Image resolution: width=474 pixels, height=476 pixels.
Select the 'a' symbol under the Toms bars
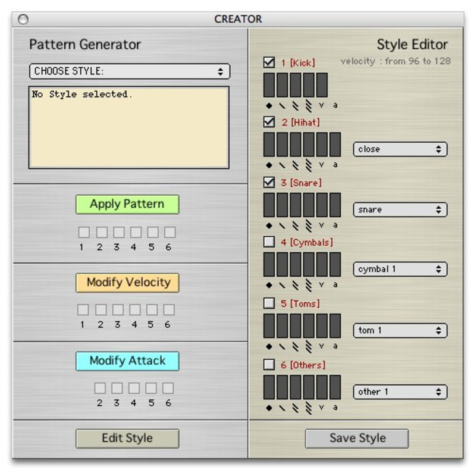pyautogui.click(x=335, y=346)
